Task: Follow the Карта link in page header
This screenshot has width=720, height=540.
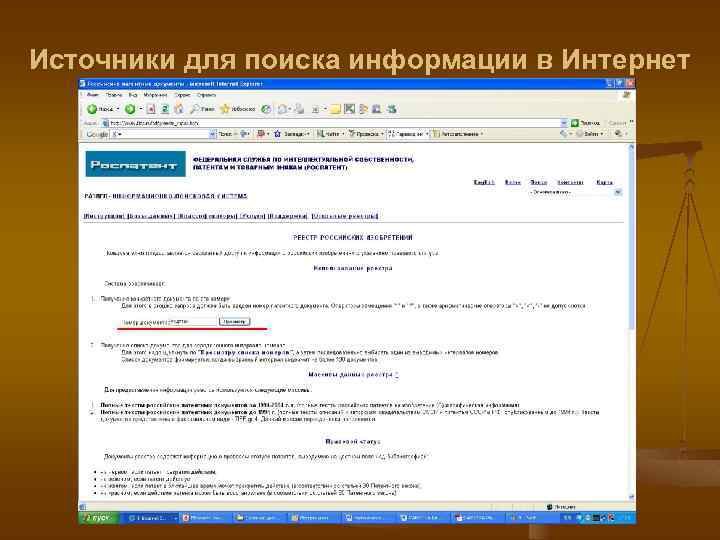Action: coord(604,182)
